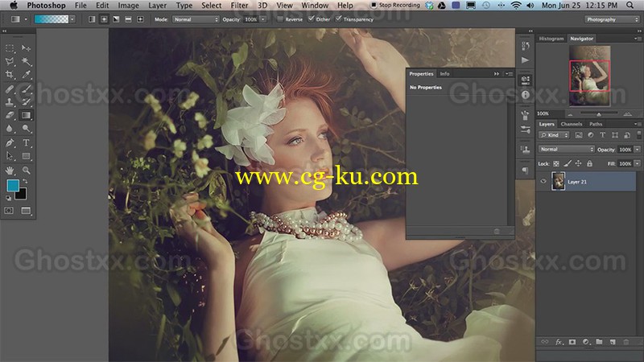Screen dimensions: 644x362
Task: Open tool preset picker arrow
Action: (x=26, y=19)
